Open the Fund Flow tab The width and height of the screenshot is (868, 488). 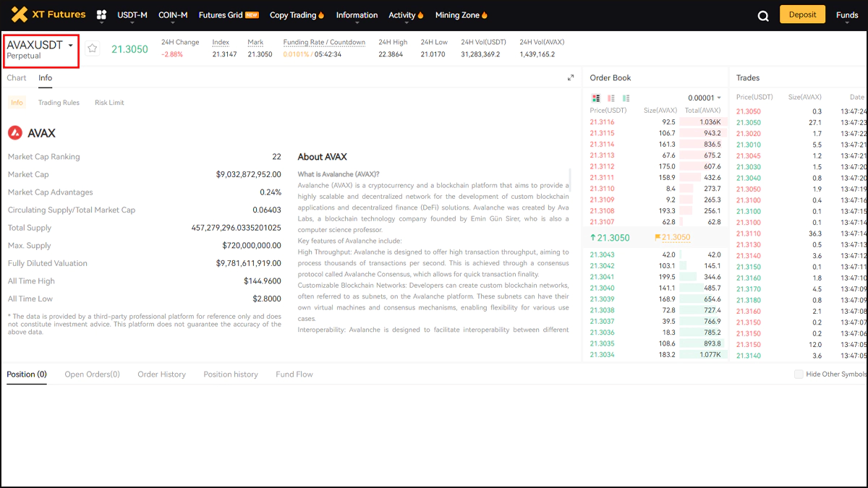(x=294, y=374)
